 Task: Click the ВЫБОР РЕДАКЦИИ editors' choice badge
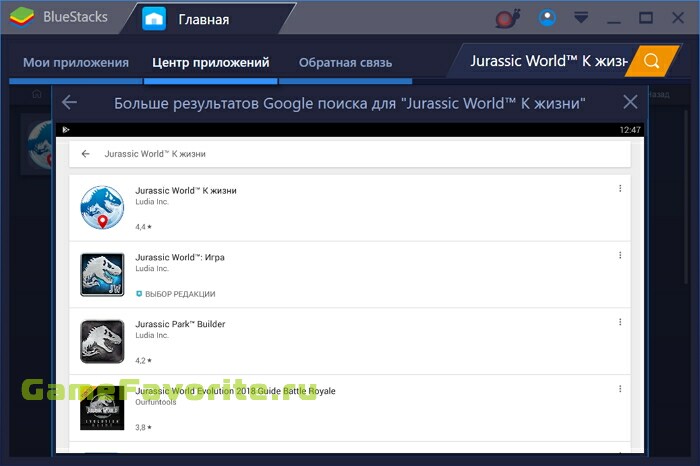click(x=175, y=294)
